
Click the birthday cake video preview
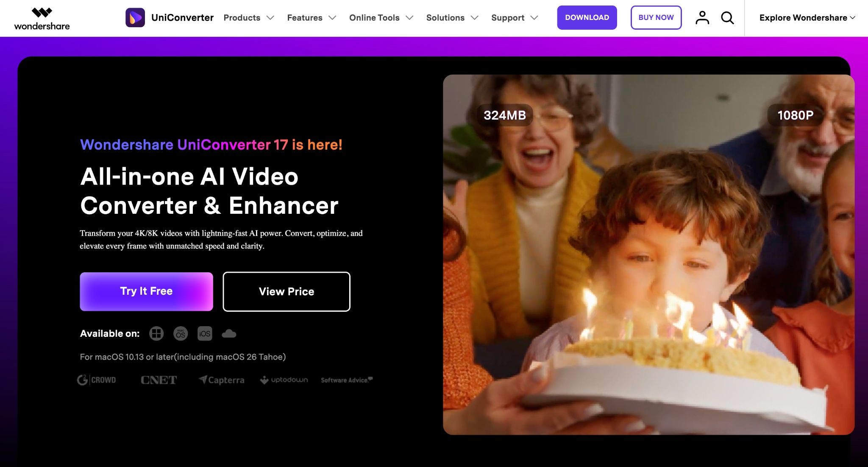(648, 254)
